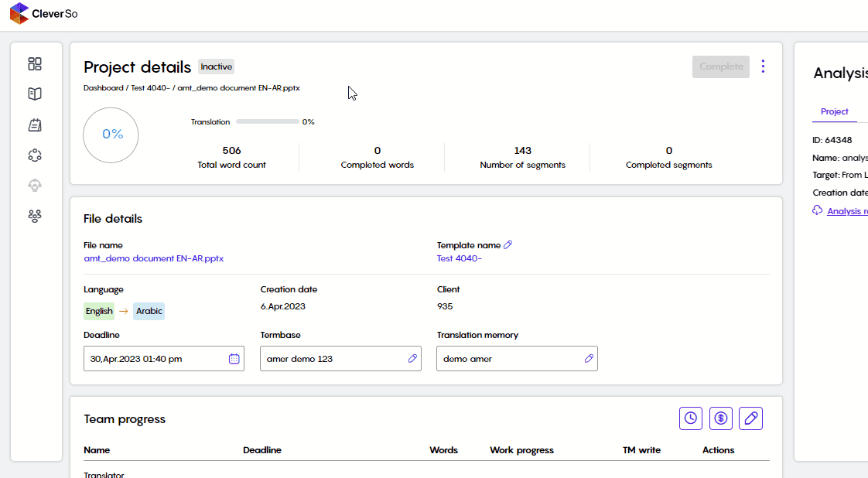This screenshot has width=868, height=478.
Task: Click the Completed segments label
Action: (668, 165)
